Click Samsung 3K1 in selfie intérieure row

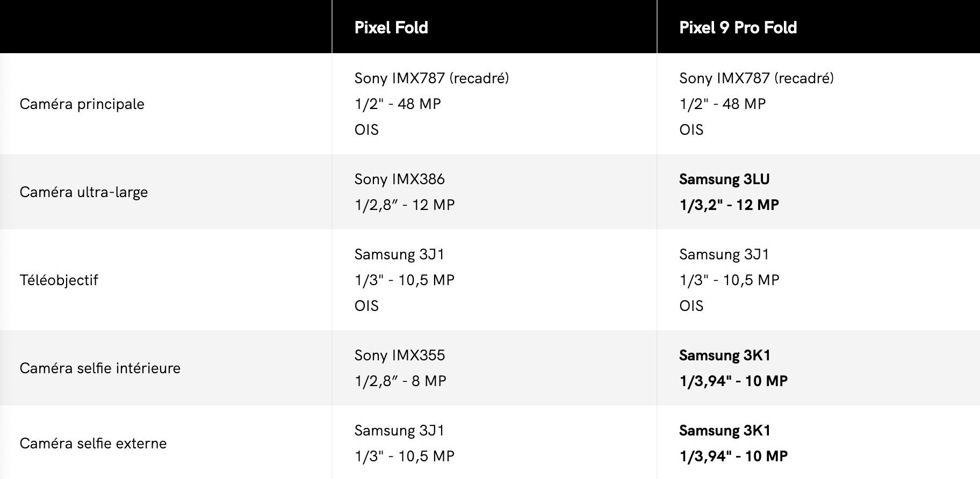pos(725,355)
